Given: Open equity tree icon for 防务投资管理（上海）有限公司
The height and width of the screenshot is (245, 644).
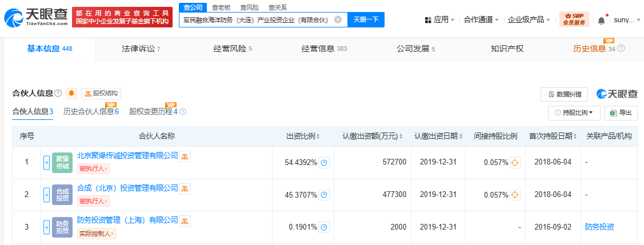Looking at the screenshot, I should click(185, 221).
